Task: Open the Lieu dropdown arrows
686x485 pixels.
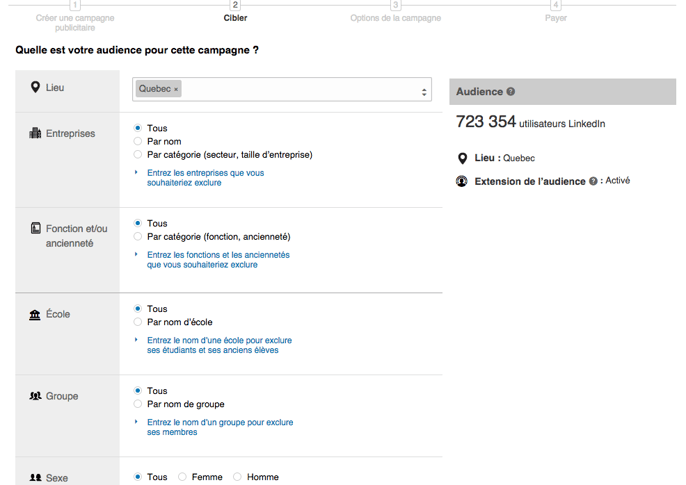Action: pyautogui.click(x=424, y=92)
